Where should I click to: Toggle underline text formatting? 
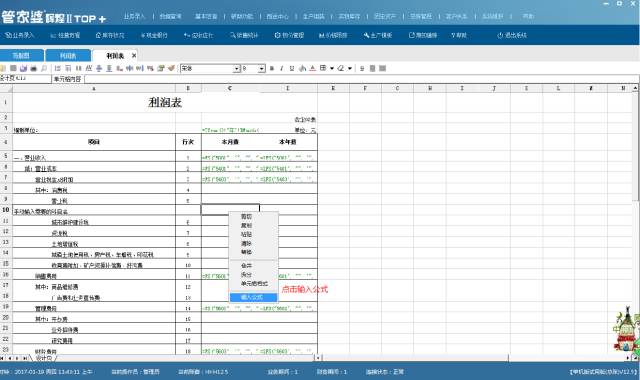292,68
